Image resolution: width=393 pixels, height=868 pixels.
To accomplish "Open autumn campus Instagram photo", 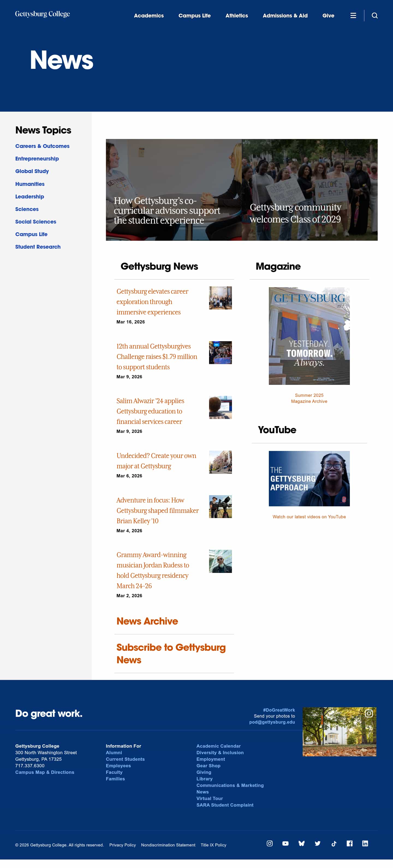I will (339, 732).
